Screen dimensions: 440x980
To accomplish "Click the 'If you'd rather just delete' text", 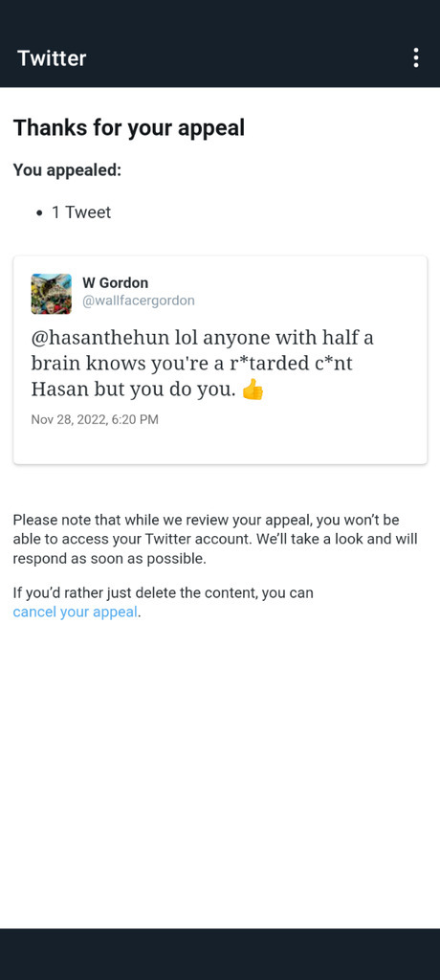I will [164, 592].
